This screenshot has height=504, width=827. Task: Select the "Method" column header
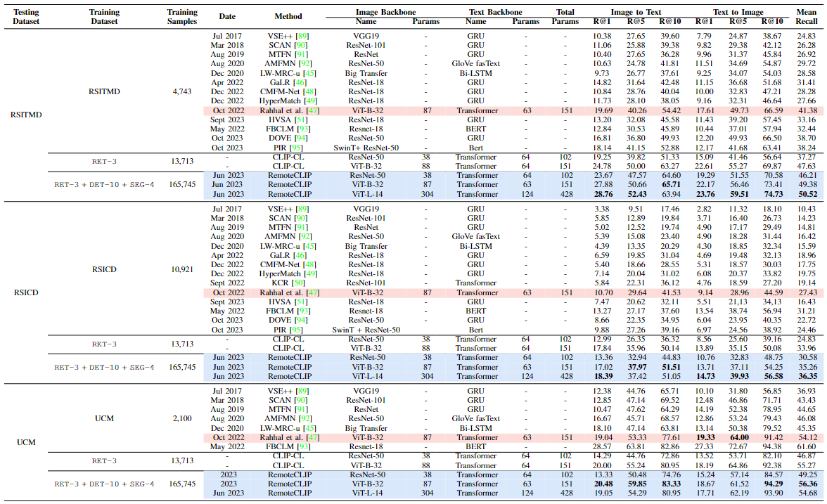click(x=288, y=17)
